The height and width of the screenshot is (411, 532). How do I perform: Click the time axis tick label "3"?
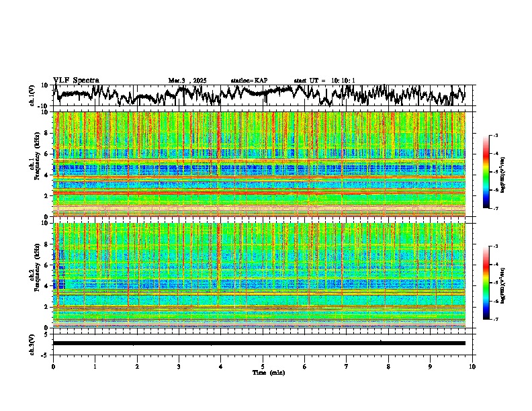tap(179, 367)
